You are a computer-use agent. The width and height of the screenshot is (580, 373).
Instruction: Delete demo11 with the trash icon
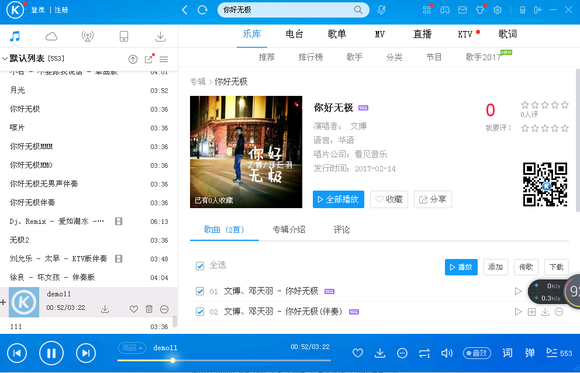149,309
